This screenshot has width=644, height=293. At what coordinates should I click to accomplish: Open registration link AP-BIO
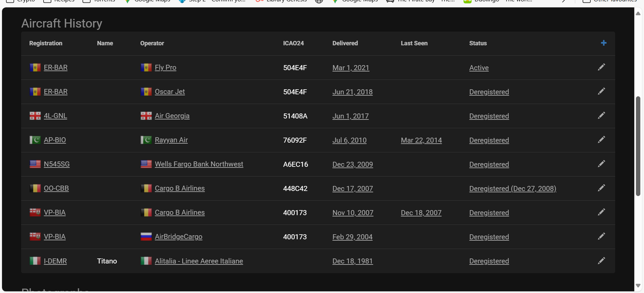[55, 140]
